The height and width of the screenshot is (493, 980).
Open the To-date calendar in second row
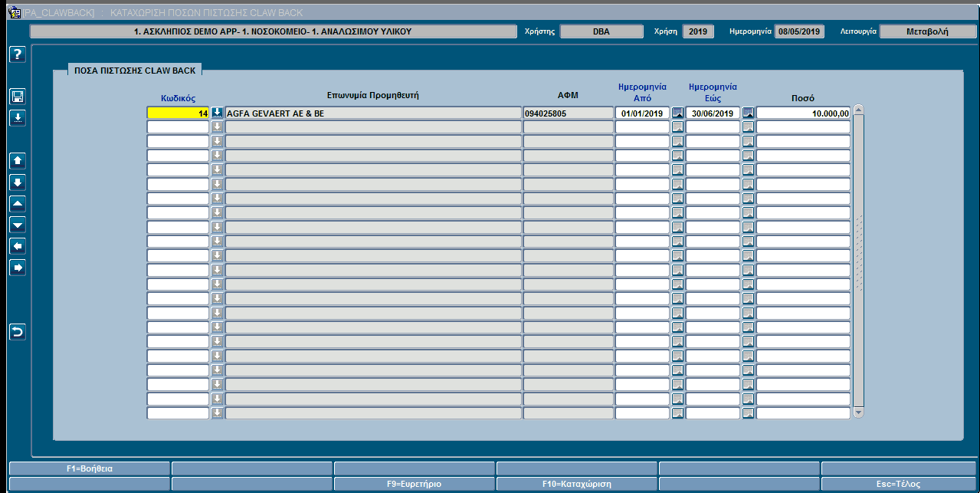(748, 127)
